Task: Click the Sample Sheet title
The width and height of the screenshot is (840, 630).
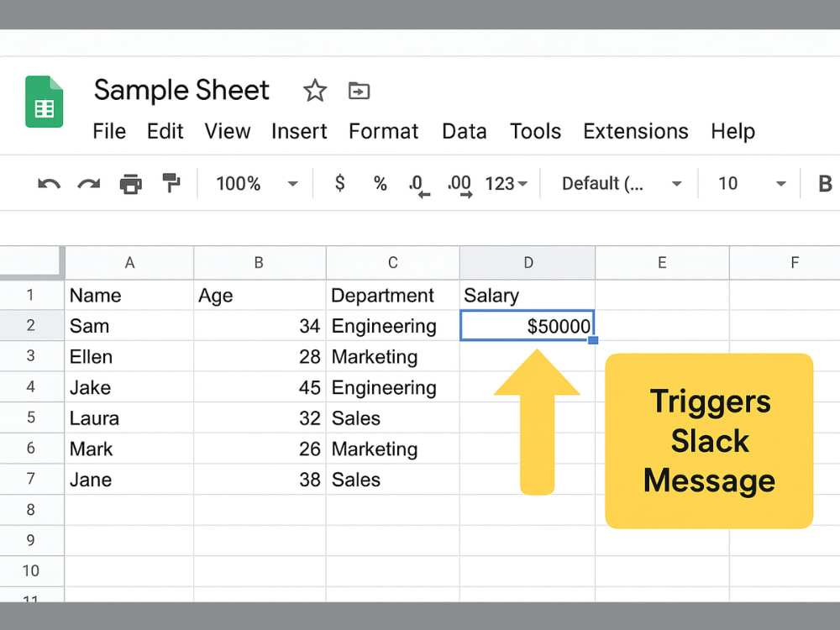Action: (x=181, y=90)
